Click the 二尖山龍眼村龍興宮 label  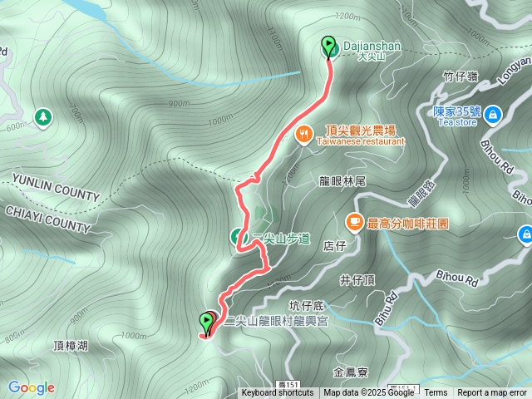point(276,321)
